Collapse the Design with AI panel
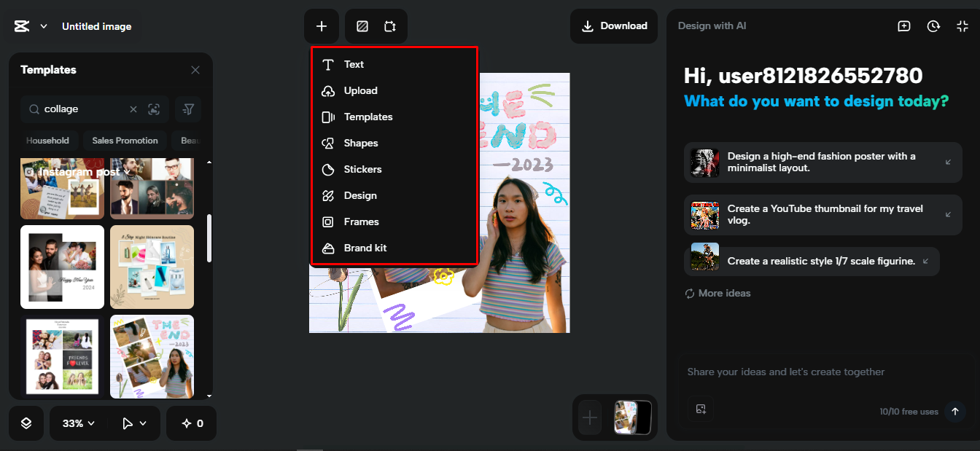980x451 pixels. 962,26
